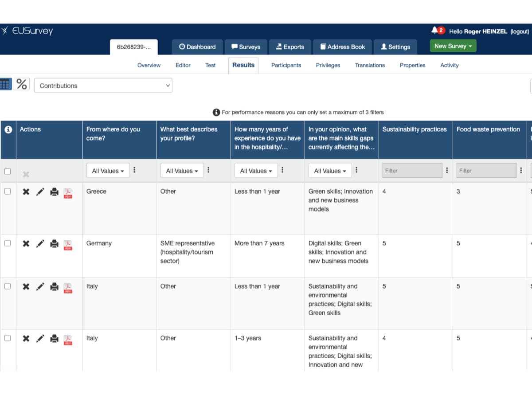The height and width of the screenshot is (399, 532).
Task: Go to the Translations page
Action: (x=370, y=65)
